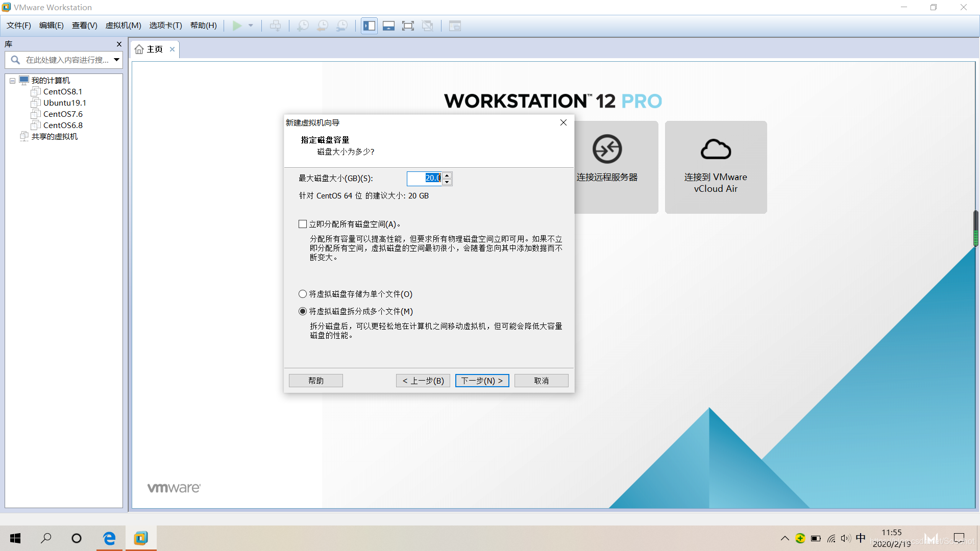Toggle the library sidebar view icon
This screenshot has width=980, height=551.
(369, 26)
